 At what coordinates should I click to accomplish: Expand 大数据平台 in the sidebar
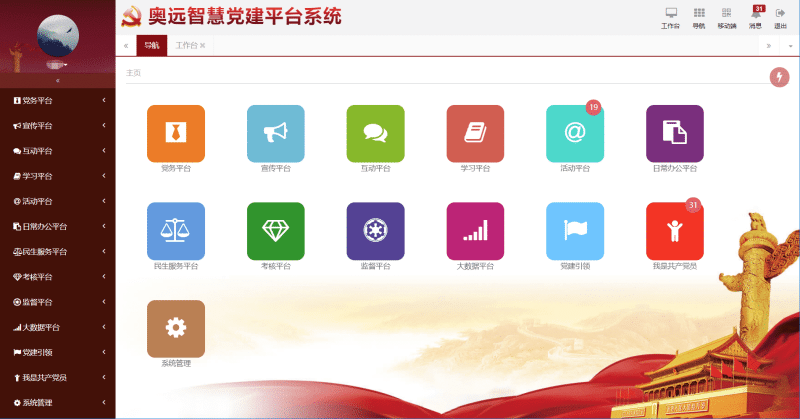pos(58,327)
